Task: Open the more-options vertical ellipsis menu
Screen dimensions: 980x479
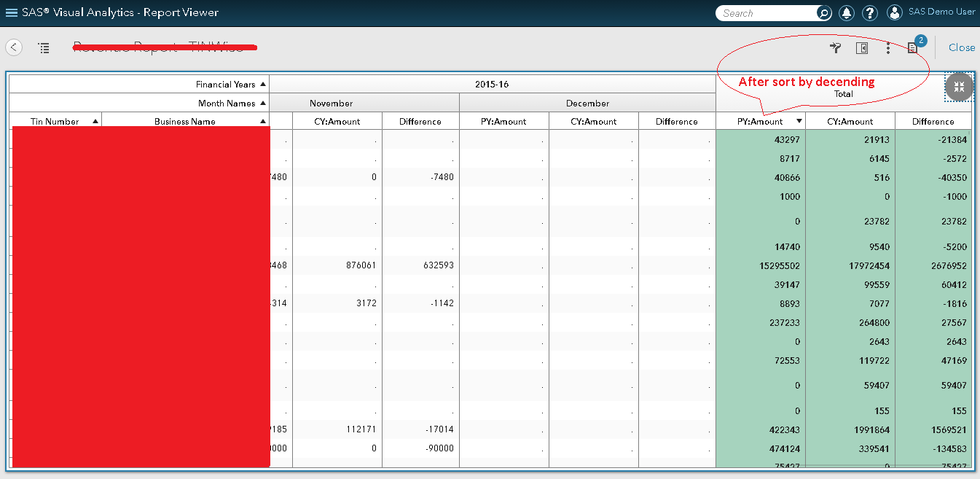Action: 887,47
